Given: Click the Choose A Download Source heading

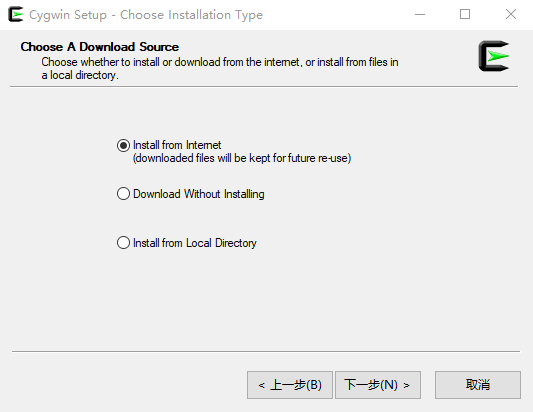Looking at the screenshot, I should pyautogui.click(x=100, y=47).
